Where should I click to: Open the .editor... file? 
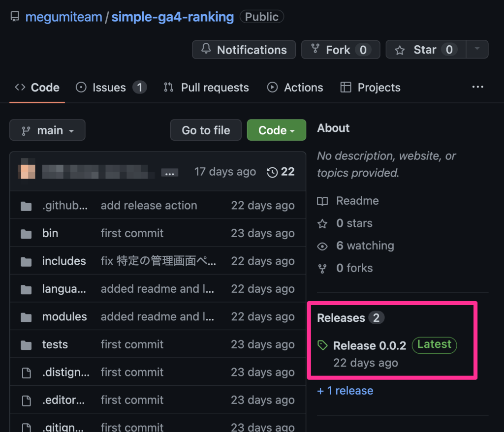click(63, 400)
